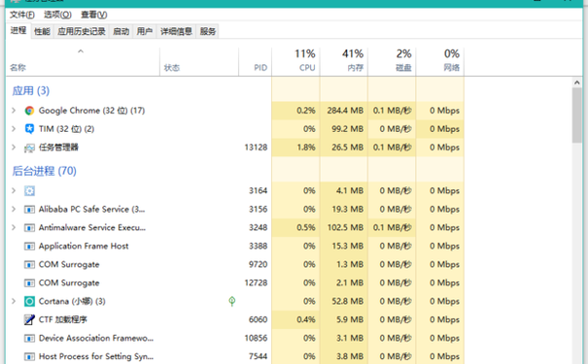Expand the Alibaba PC Safe Service group

pyautogui.click(x=14, y=210)
